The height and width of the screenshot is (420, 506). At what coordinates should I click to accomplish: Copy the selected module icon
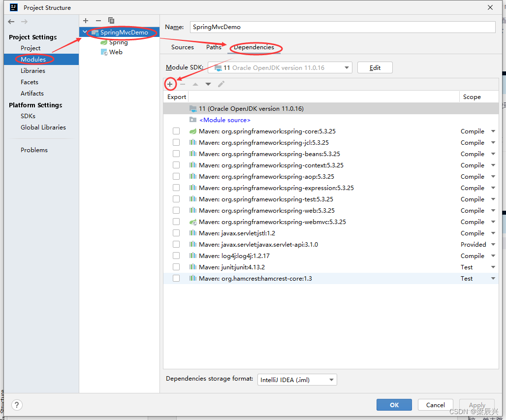coord(111,21)
